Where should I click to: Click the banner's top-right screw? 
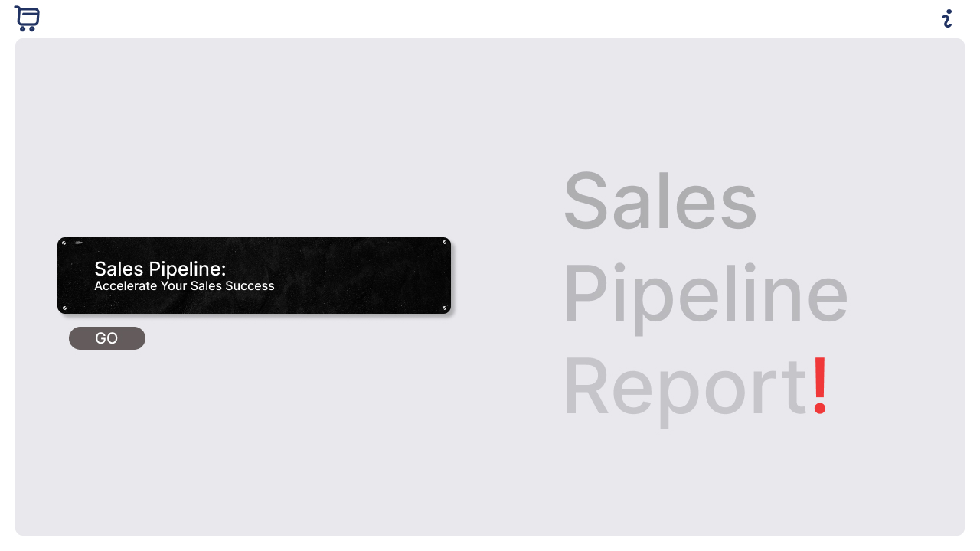click(444, 243)
